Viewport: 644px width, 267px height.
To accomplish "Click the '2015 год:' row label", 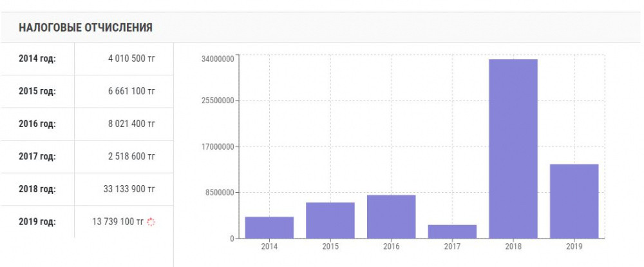I will tap(37, 91).
